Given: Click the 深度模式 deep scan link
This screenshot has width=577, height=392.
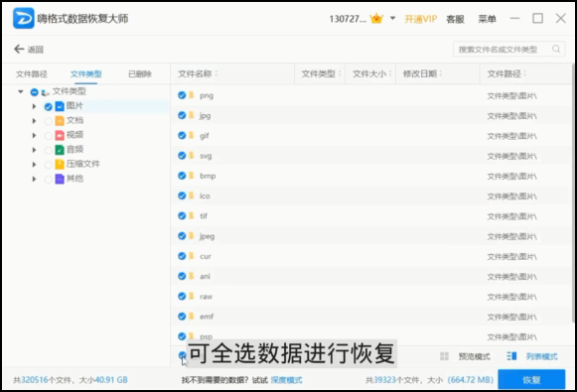Looking at the screenshot, I should [286, 380].
